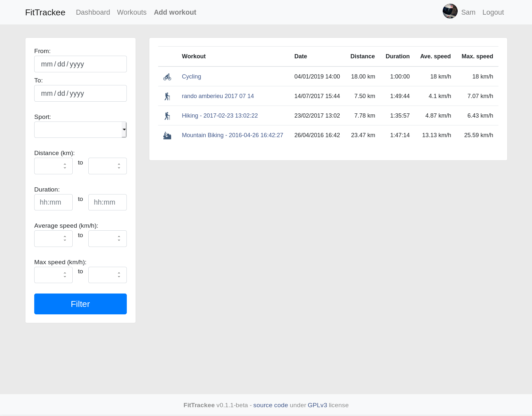Open Hiking - 2017-02-23 13:02:22 workout
Viewport: 532px width, 416px height.
(x=220, y=116)
